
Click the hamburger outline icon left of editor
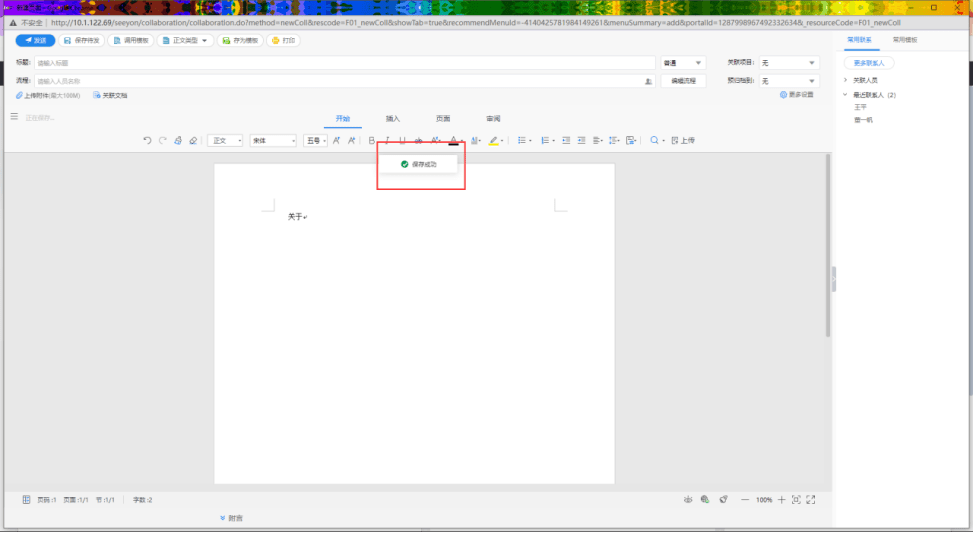point(14,117)
